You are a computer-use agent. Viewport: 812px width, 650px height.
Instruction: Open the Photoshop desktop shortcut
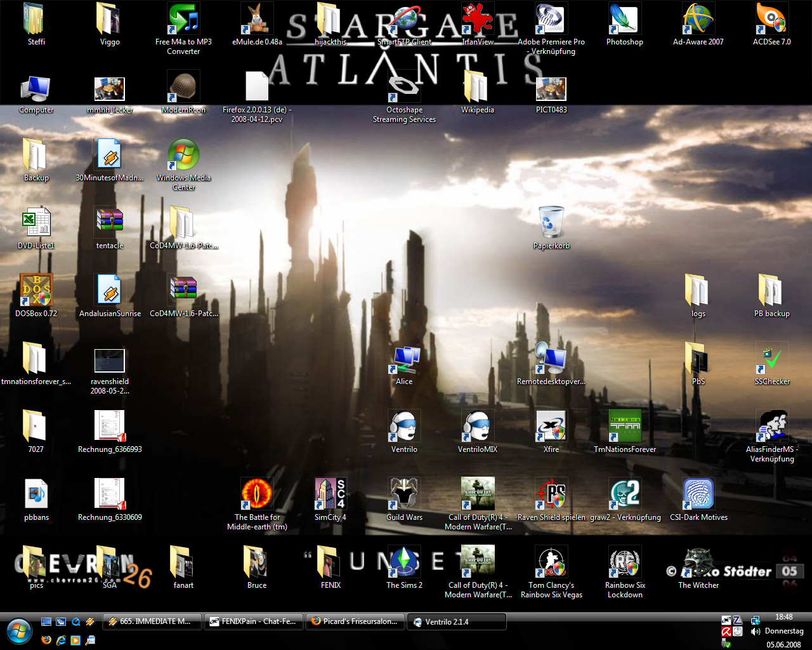point(624,20)
